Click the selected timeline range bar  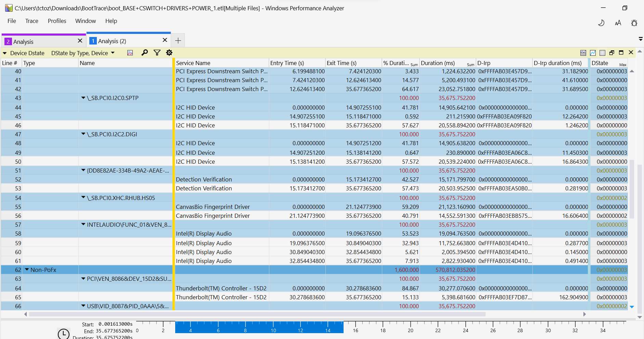click(259, 327)
